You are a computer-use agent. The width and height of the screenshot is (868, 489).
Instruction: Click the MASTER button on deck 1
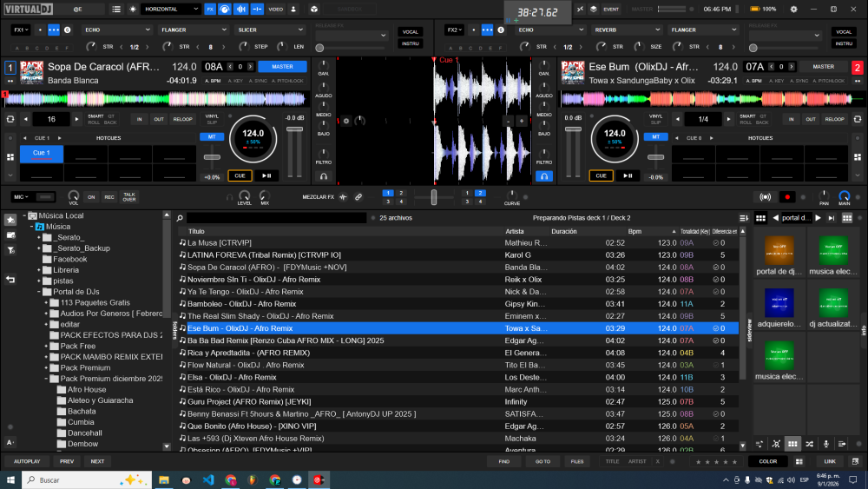click(282, 66)
